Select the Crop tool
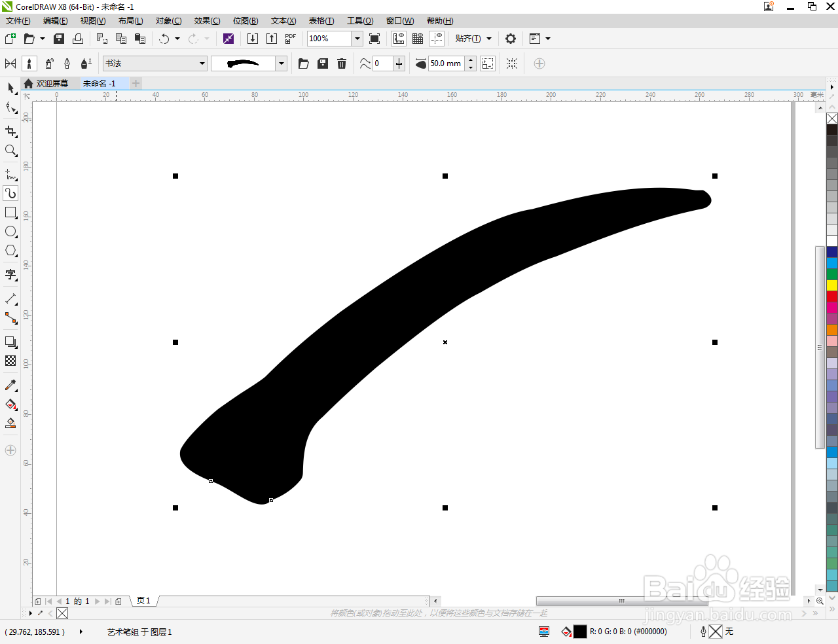Screen dimensions: 838x644 click(x=10, y=132)
